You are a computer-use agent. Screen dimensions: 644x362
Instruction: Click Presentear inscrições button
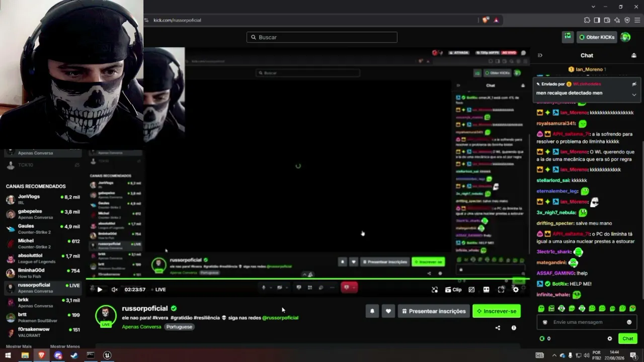[434, 311]
